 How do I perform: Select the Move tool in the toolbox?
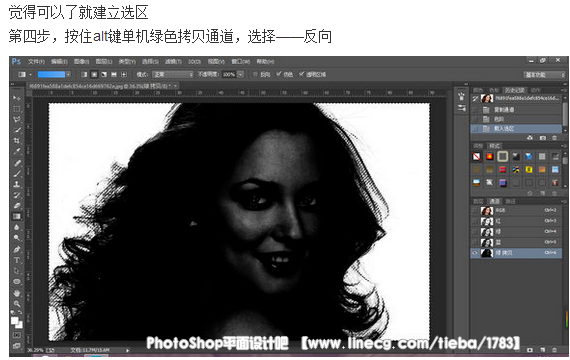[x=17, y=98]
